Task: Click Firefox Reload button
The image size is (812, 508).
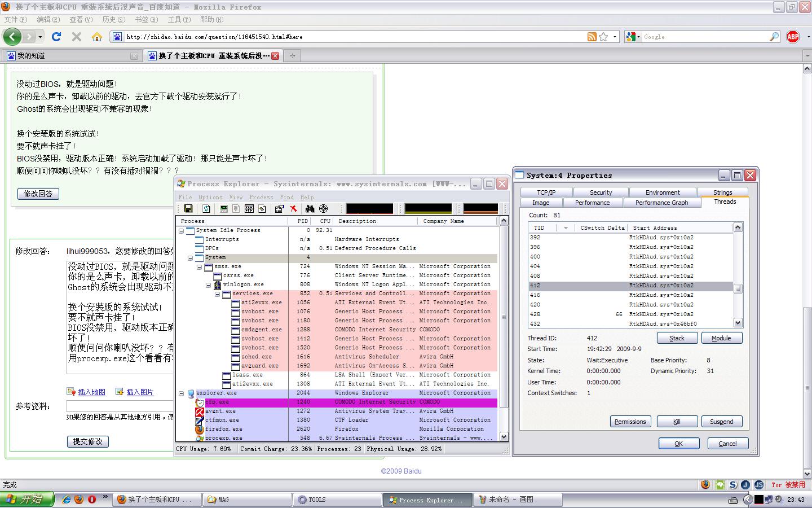Action: point(56,37)
